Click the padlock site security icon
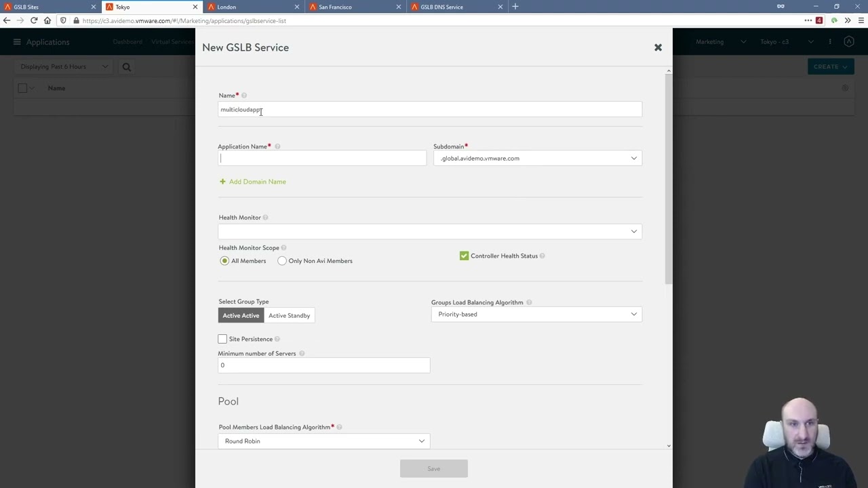This screenshot has width=868, height=488. pos(75,20)
